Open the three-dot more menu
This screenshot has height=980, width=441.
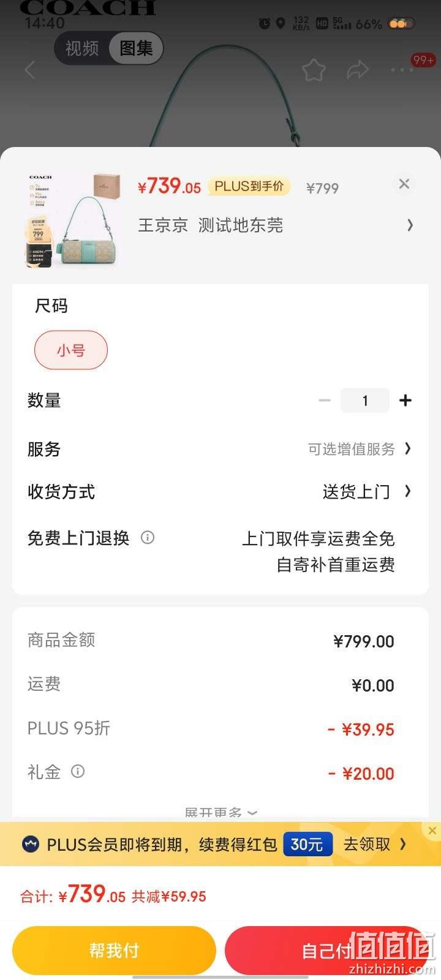tap(402, 70)
